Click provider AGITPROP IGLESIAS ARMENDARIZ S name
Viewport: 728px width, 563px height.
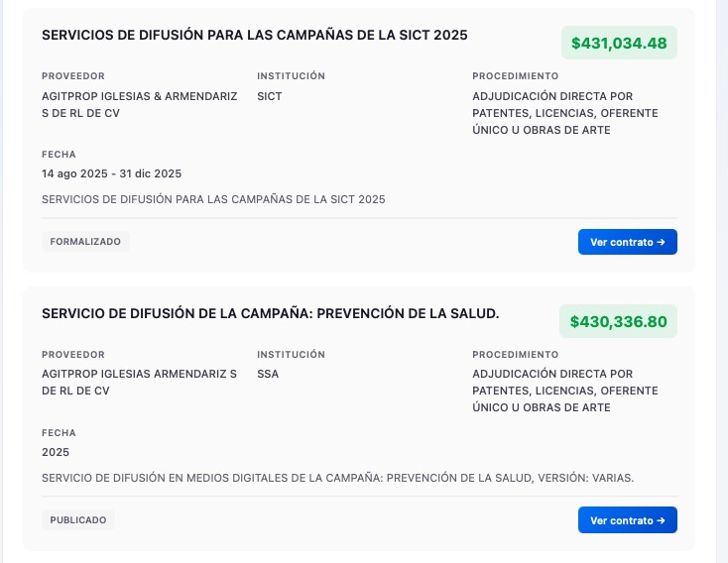point(139,383)
